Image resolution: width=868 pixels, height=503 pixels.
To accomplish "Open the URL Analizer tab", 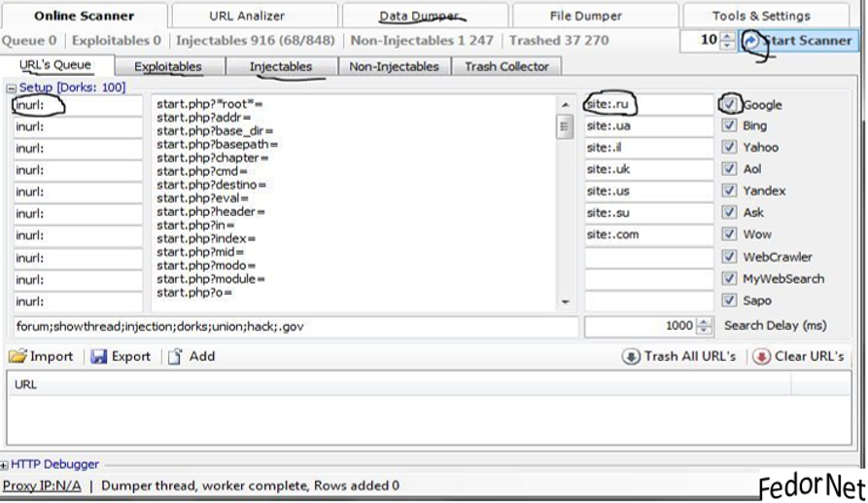I will [x=255, y=16].
